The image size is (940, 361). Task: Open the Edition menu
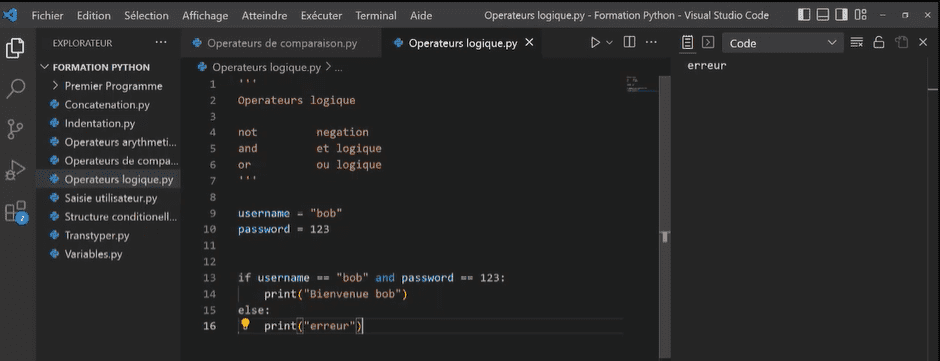tap(94, 16)
